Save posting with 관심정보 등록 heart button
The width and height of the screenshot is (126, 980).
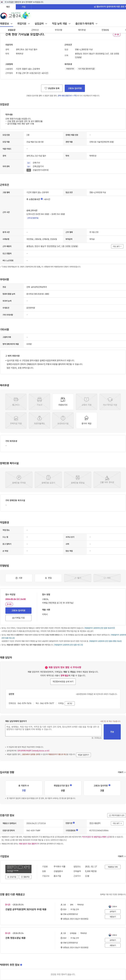tap(52, 88)
